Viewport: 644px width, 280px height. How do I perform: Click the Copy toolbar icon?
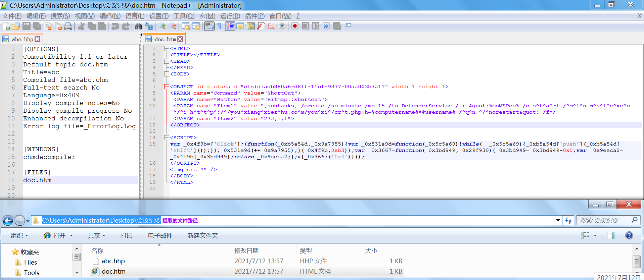click(91, 26)
